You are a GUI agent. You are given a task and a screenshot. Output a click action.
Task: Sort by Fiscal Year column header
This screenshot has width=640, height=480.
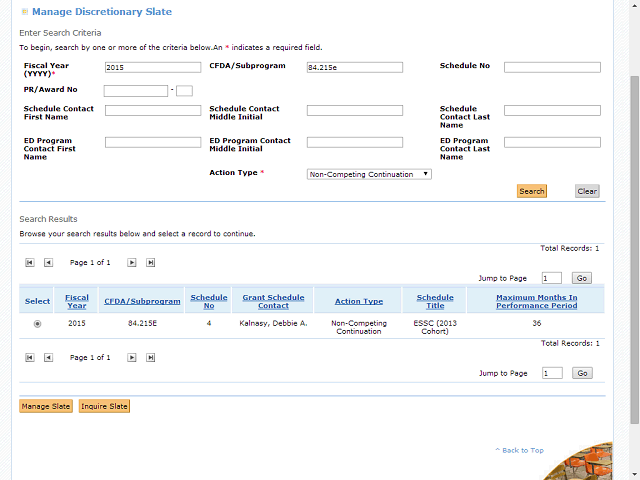click(x=77, y=301)
